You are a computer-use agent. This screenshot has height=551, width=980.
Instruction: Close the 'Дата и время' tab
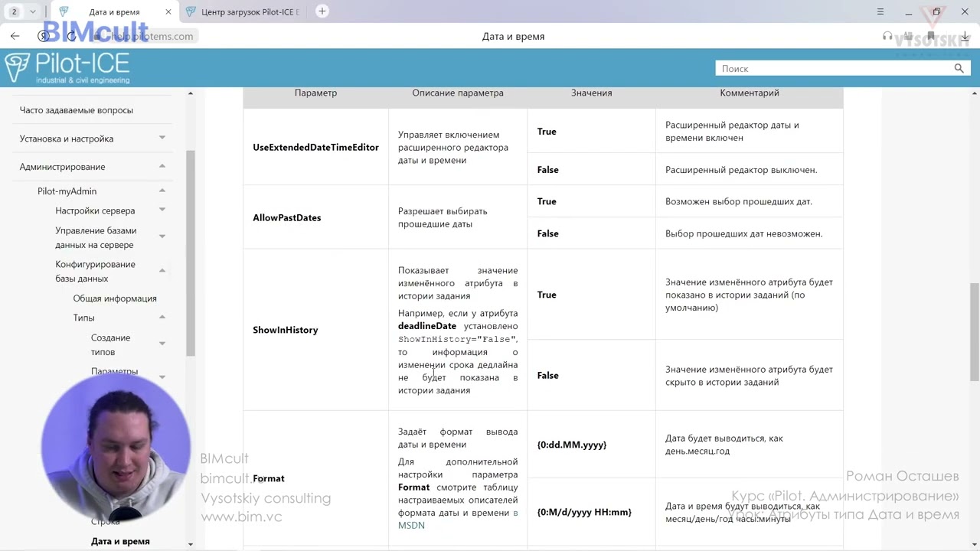168,11
